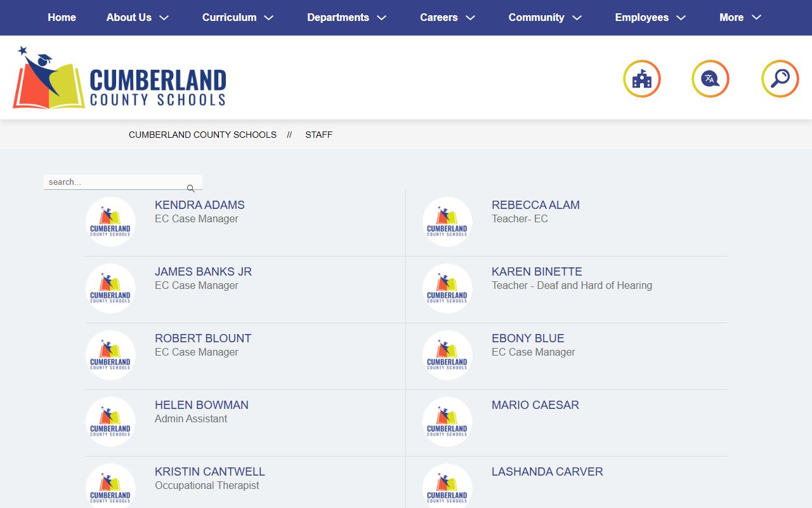The height and width of the screenshot is (508, 812).
Task: Open Helen Bowman profile picture
Action: (x=110, y=422)
